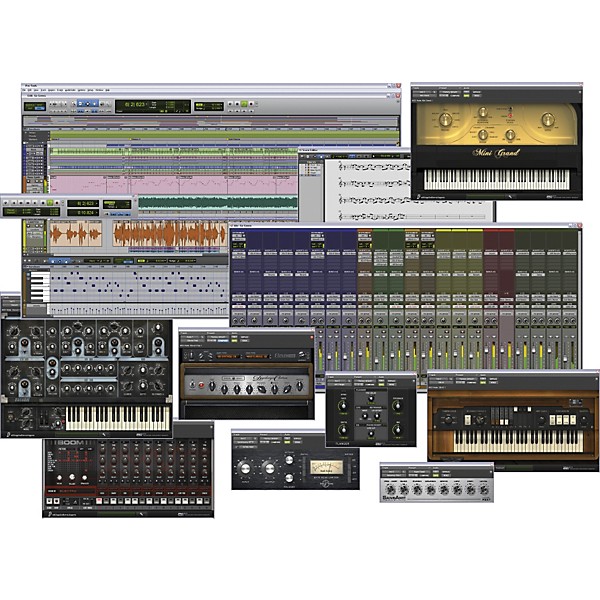Image resolution: width=600 pixels, height=600 pixels.
Task: Click Rewind in floating Transport window
Action: coord(21,203)
